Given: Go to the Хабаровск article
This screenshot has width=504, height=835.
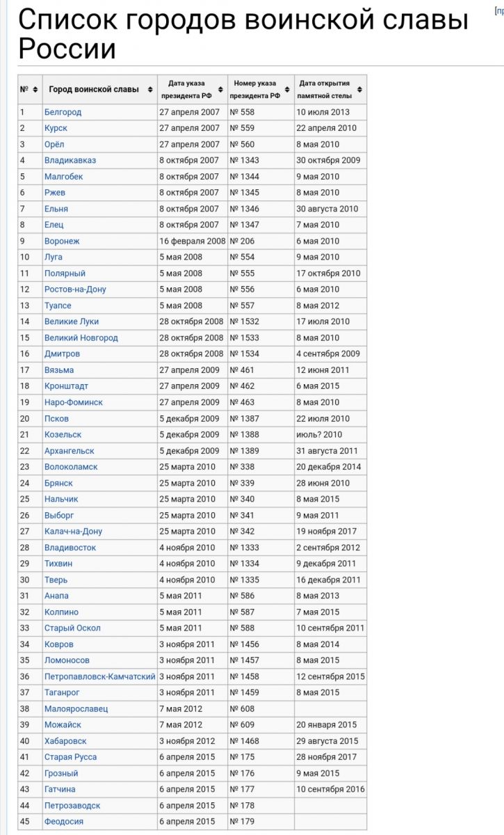Looking at the screenshot, I should (x=65, y=741).
